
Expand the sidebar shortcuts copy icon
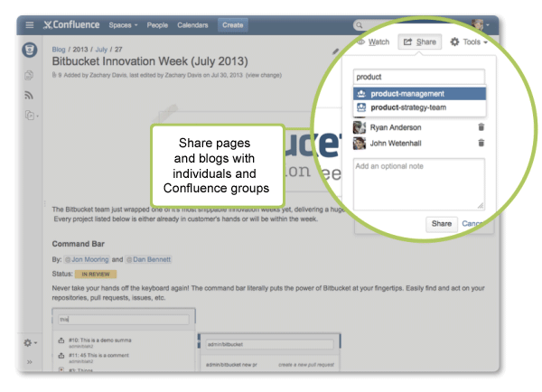coord(31,115)
